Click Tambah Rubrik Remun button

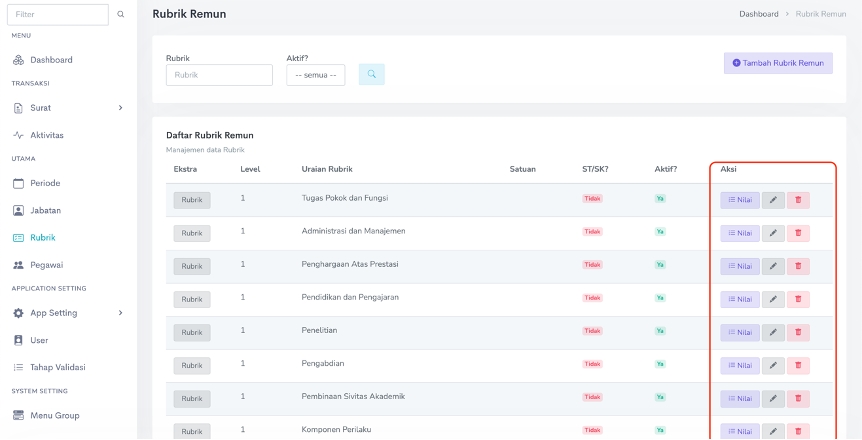(778, 63)
